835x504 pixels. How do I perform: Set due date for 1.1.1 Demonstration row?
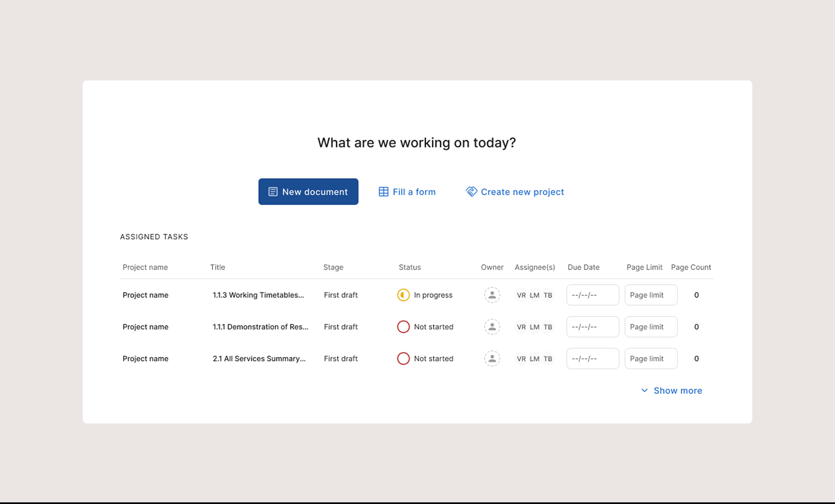tap(593, 327)
